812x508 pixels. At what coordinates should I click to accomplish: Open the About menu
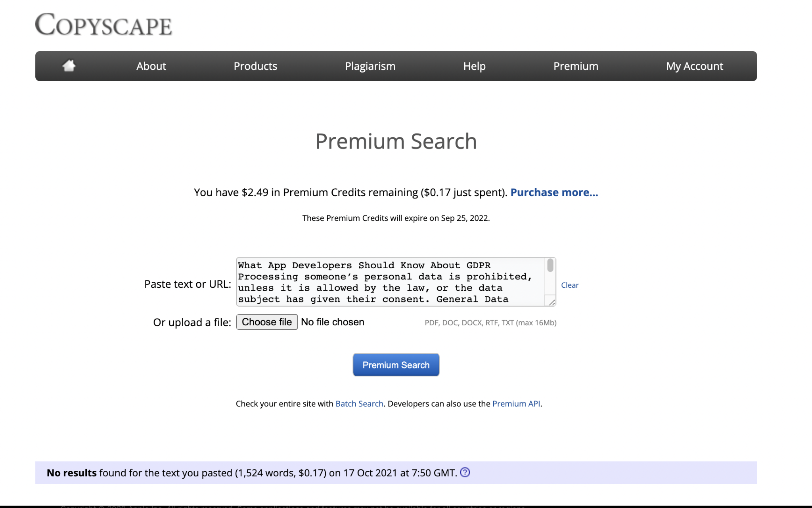coord(151,66)
